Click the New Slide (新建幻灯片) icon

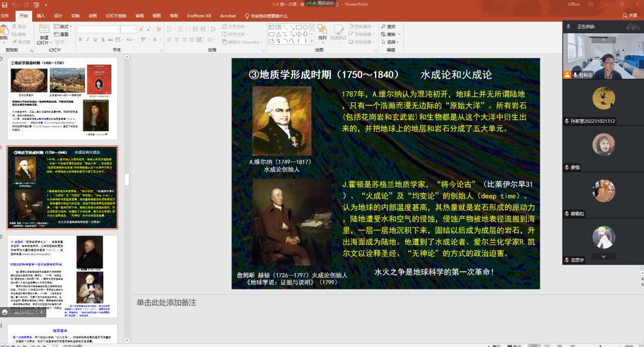(x=44, y=30)
